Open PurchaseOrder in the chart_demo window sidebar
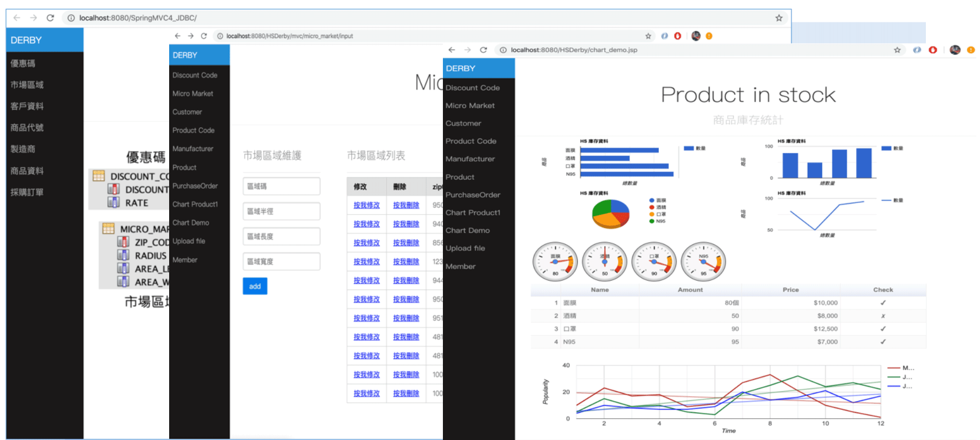Image resolution: width=980 pixels, height=440 pixels. pyautogui.click(x=473, y=195)
